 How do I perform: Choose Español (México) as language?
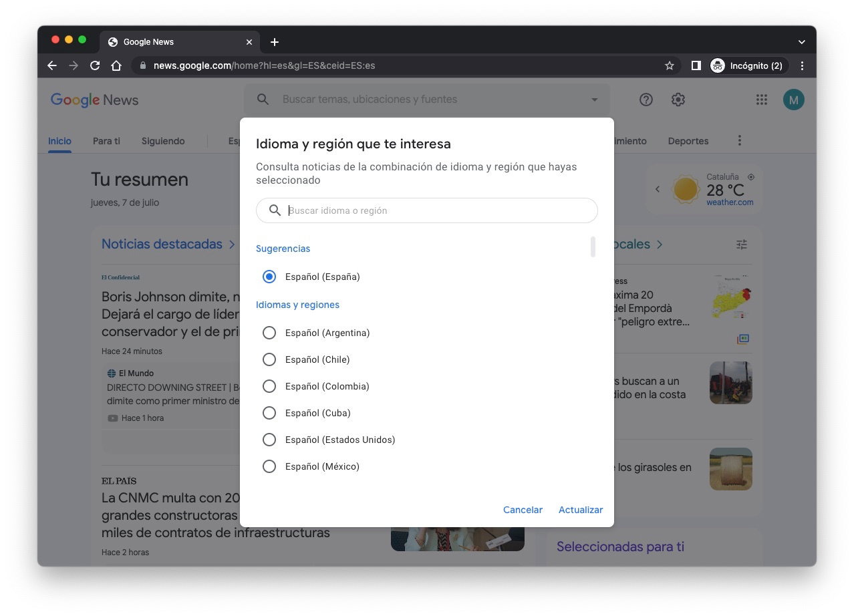(269, 466)
